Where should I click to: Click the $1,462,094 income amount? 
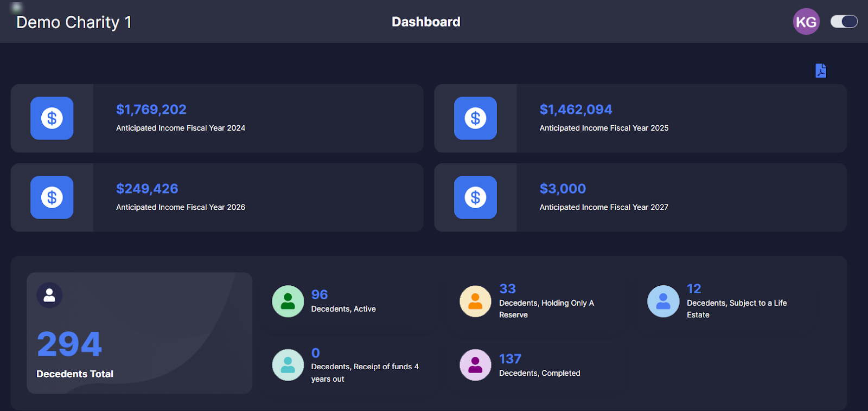pos(576,110)
